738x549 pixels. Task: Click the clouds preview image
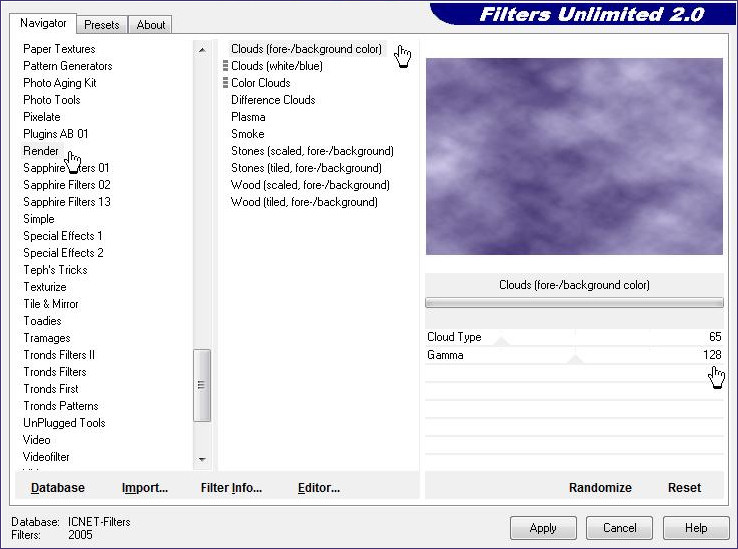point(574,156)
